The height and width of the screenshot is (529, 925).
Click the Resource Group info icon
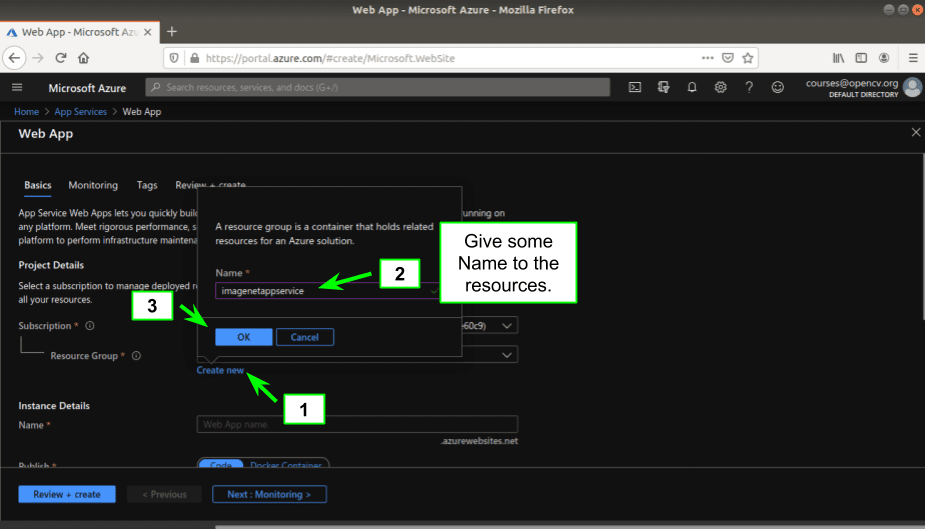136,356
